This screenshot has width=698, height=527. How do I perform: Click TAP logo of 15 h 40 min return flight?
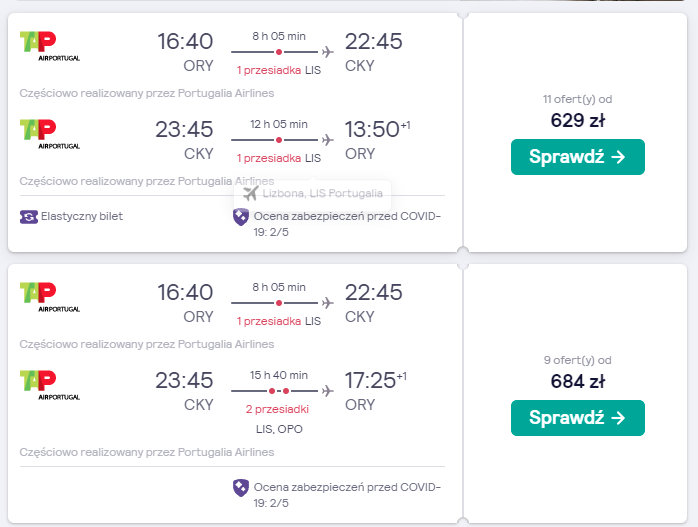click(50, 385)
